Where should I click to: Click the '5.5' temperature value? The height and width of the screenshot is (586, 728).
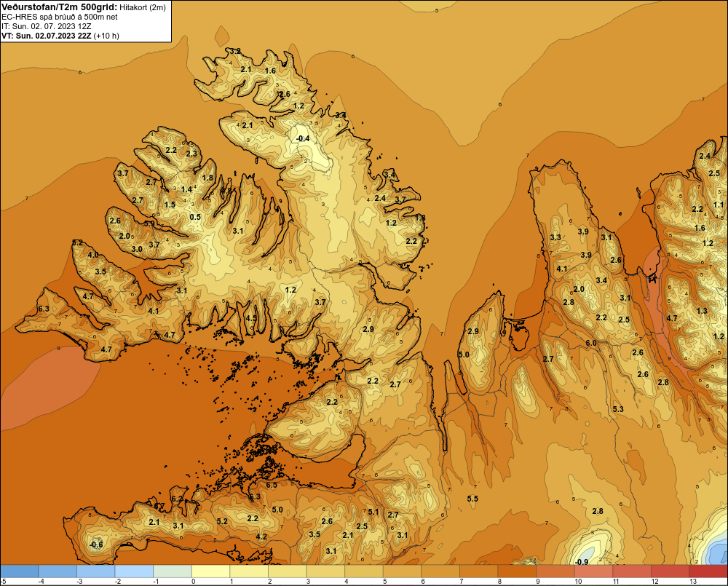(x=472, y=499)
